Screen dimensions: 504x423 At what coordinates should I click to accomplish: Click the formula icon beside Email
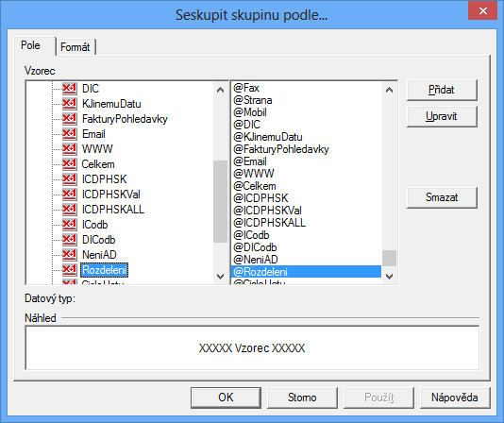point(69,133)
